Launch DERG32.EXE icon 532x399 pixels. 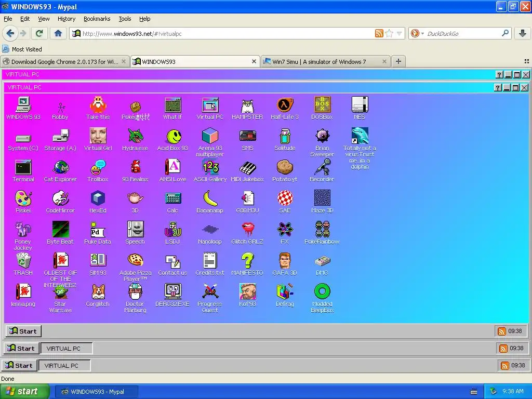(x=172, y=295)
